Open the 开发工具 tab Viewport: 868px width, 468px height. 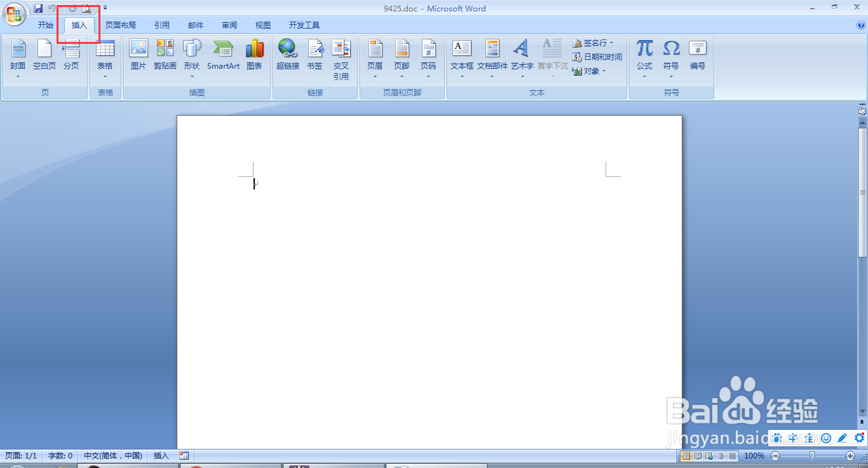point(304,25)
